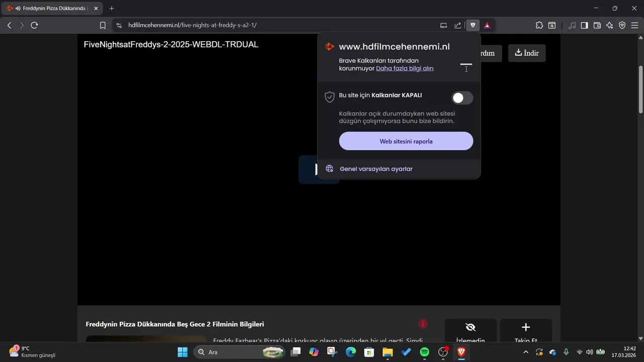The height and width of the screenshot is (362, 644).
Task: Click 'Web sitesini raporla' button
Action: (406, 141)
